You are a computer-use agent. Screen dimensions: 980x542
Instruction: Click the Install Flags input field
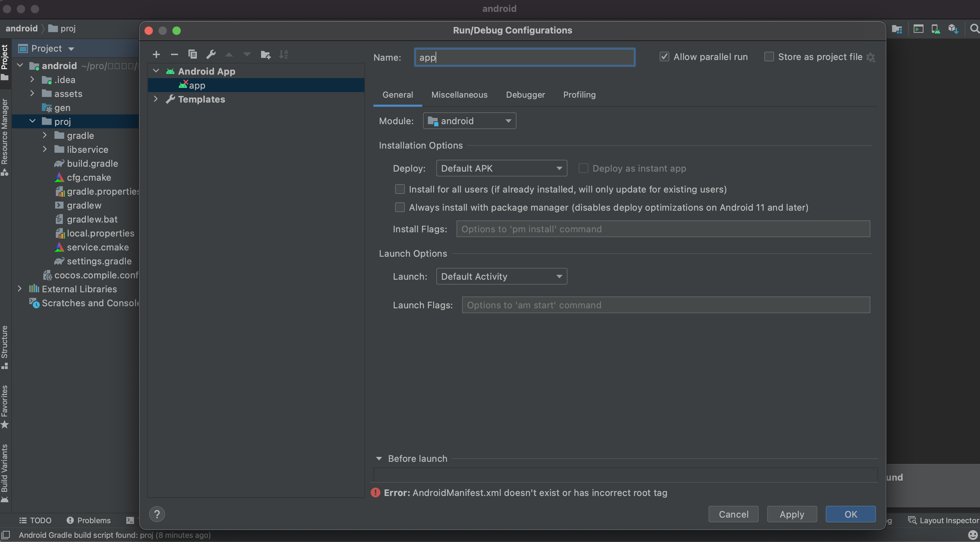point(662,229)
